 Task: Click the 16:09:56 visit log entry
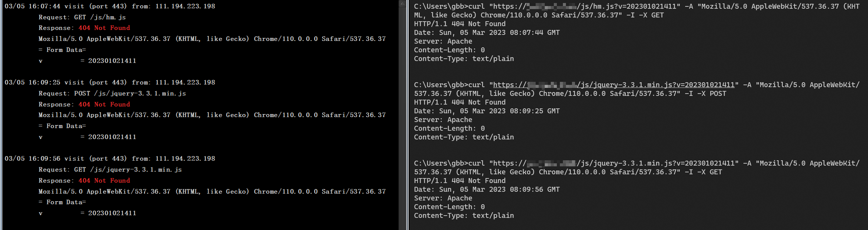110,159
